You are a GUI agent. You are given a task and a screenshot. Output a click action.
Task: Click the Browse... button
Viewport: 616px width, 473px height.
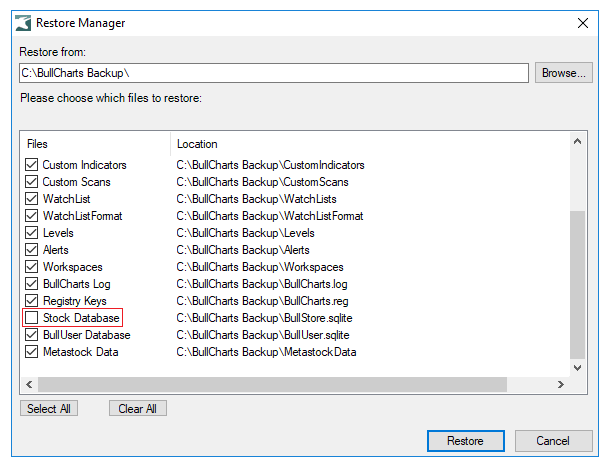[x=564, y=73]
